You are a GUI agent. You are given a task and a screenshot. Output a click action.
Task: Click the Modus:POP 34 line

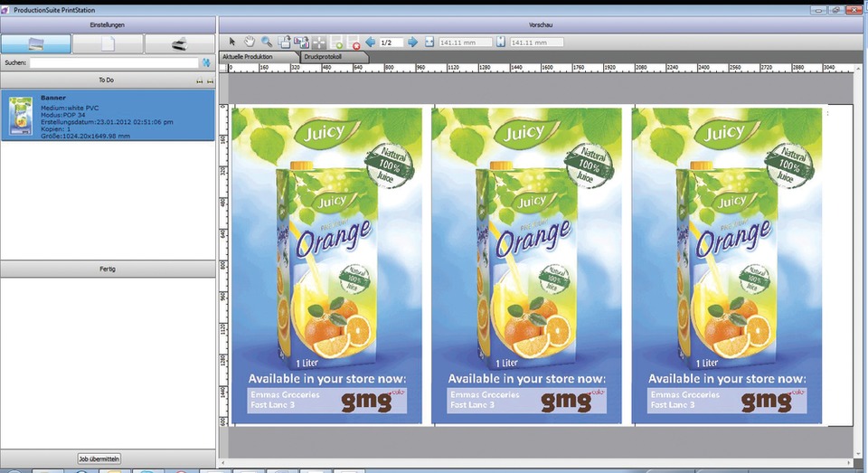[62, 115]
